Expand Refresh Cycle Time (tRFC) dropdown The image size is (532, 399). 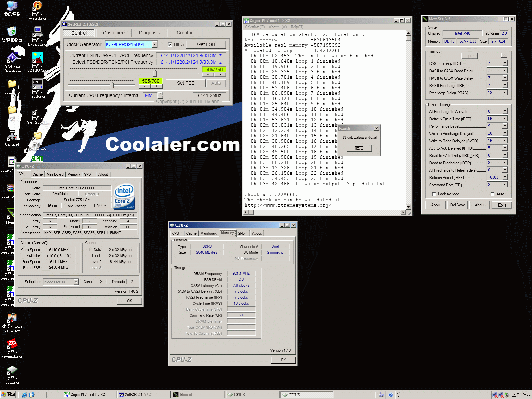[505, 119]
